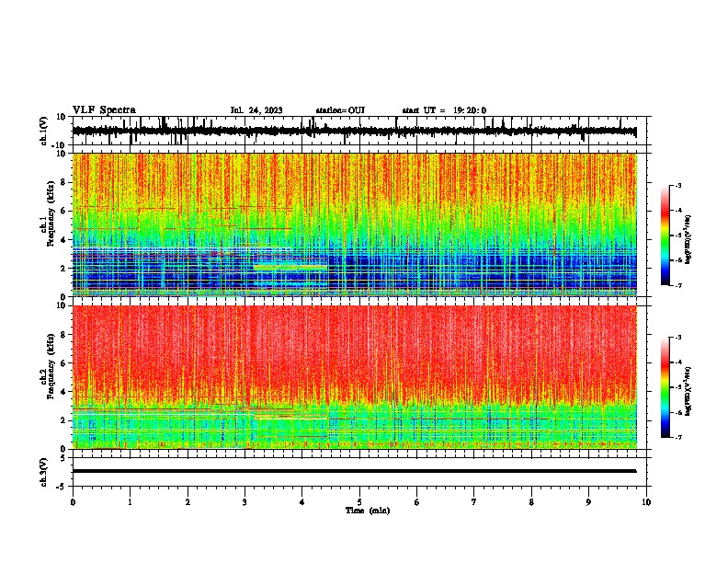Click the "-5" tick on ch.3(V) axis

tap(62, 487)
